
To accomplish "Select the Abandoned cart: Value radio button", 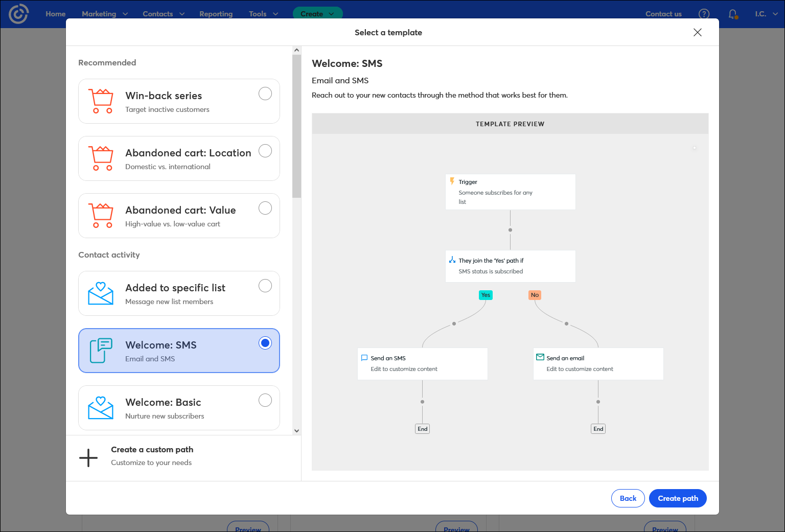I will (265, 208).
